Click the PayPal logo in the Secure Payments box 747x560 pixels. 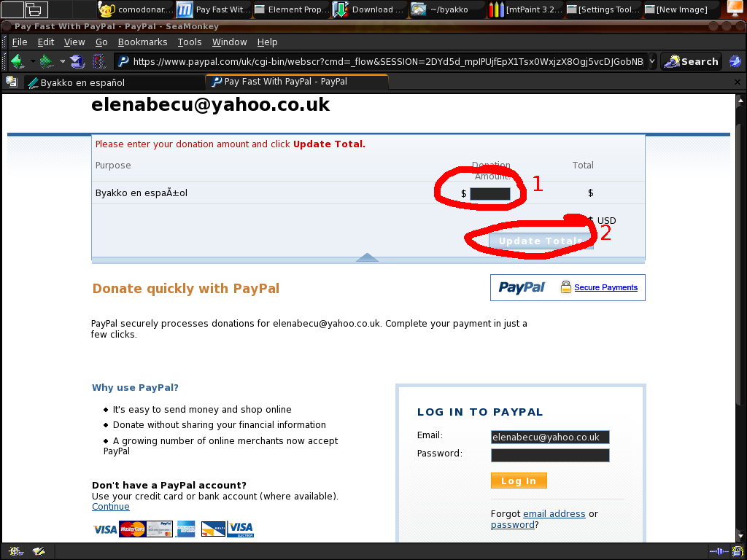522,287
